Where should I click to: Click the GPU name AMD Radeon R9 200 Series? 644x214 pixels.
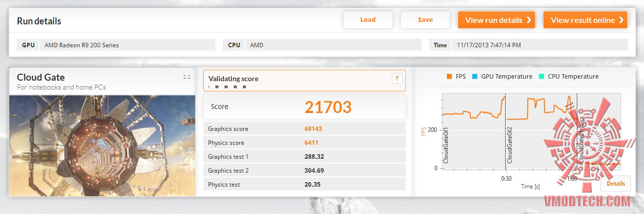82,45
